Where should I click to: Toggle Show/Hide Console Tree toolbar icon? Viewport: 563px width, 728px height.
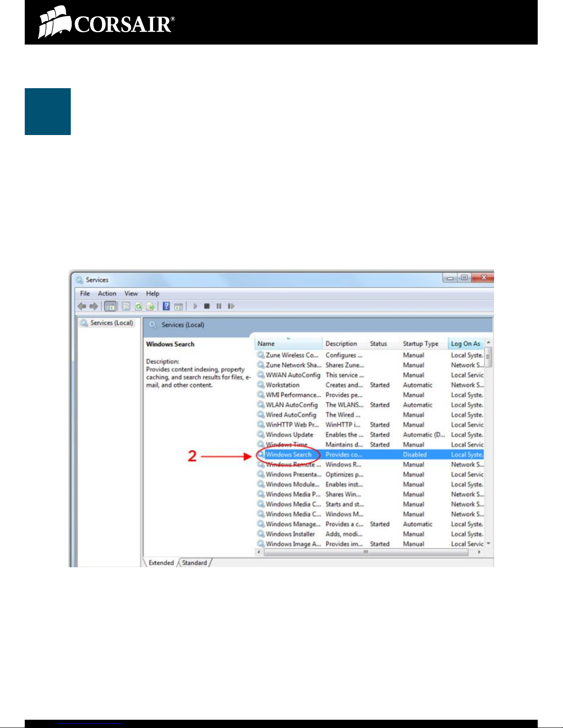[x=110, y=306]
